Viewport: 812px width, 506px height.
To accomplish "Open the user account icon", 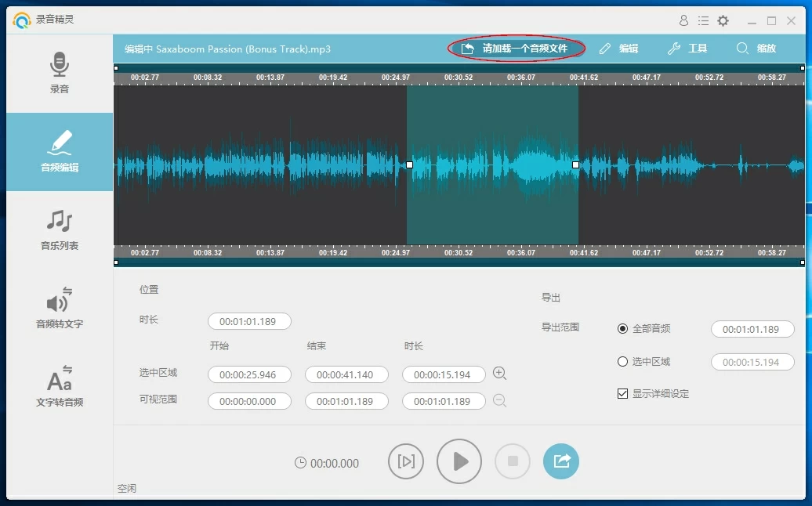I will (x=683, y=21).
